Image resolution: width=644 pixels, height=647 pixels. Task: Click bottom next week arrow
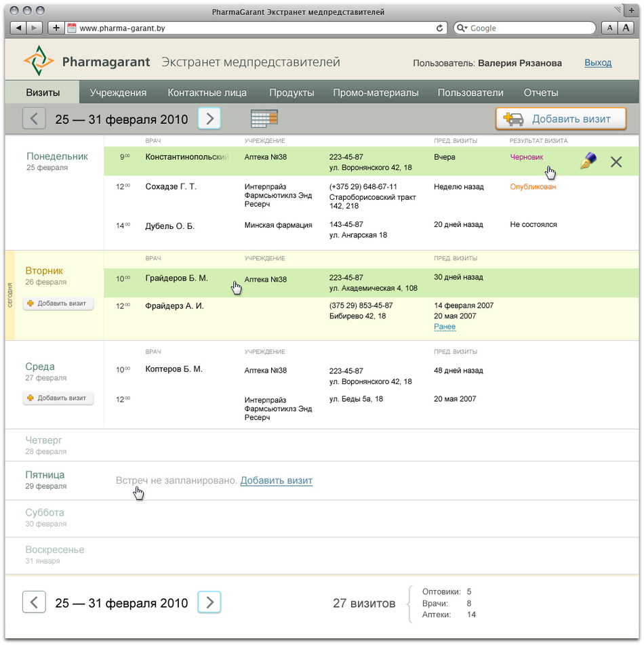tap(209, 602)
